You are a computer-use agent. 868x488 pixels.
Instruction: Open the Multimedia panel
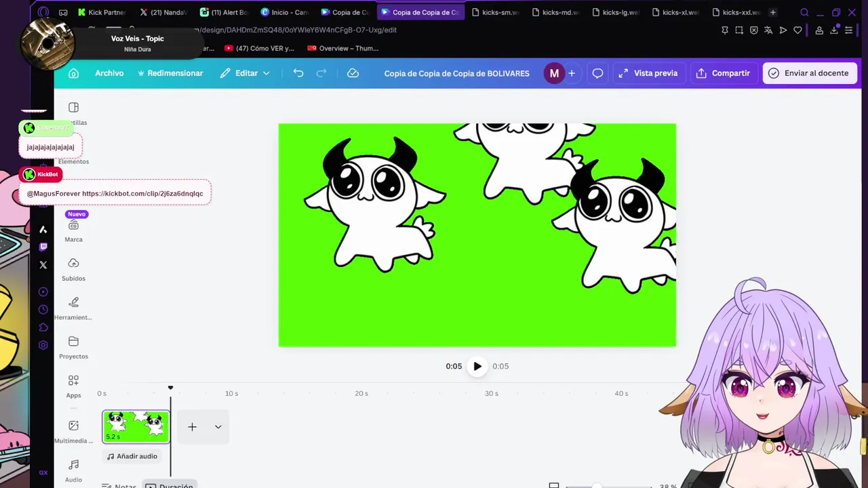pos(73,431)
